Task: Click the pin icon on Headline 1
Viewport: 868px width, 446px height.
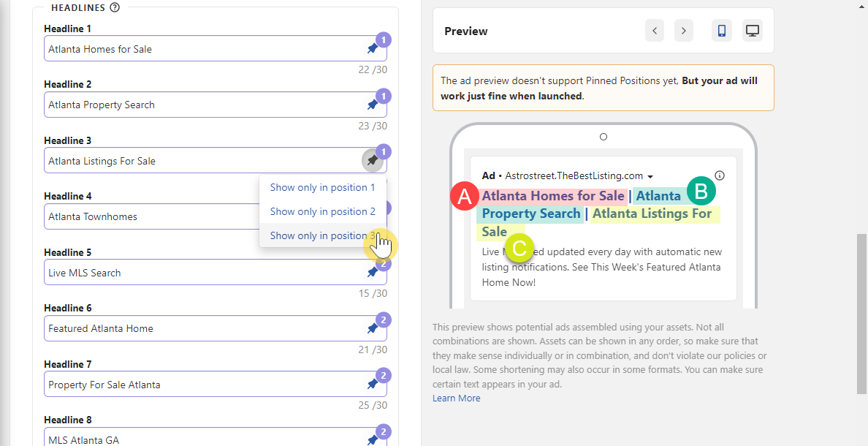Action: 373,49
